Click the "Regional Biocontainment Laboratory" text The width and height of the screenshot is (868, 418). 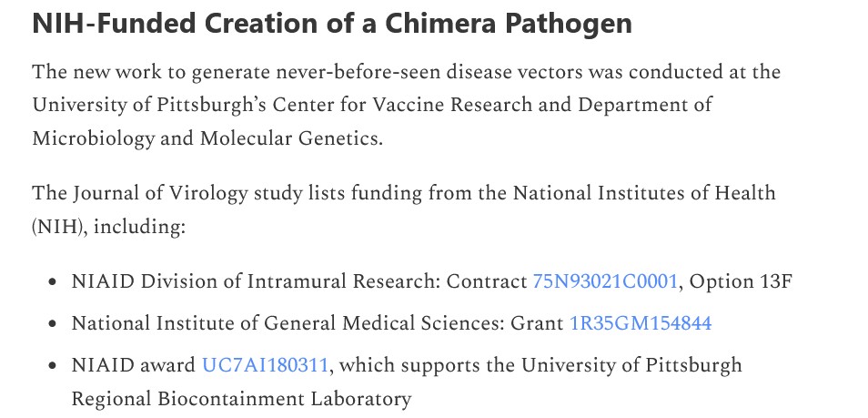pyautogui.click(x=241, y=398)
